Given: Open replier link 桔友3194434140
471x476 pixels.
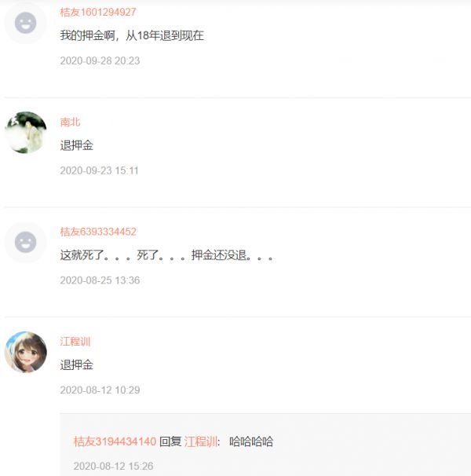Looking at the screenshot, I should [115, 441].
